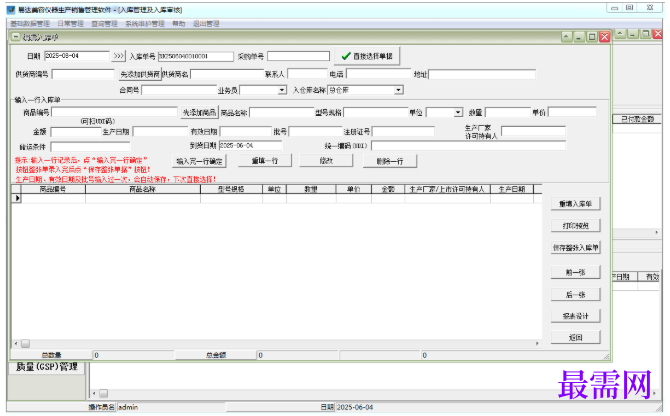Open the 基础数据管理 menu

coord(30,23)
